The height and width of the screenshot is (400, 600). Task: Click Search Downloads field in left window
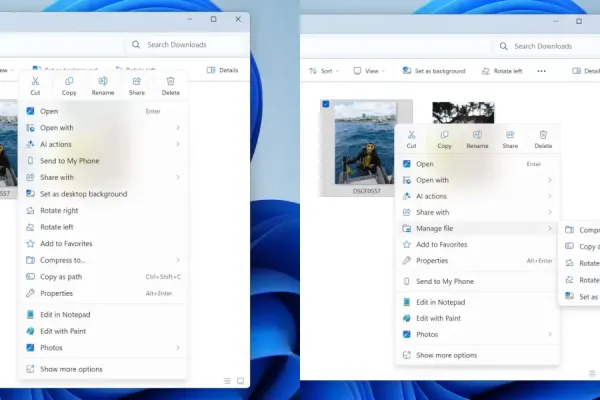click(187, 45)
